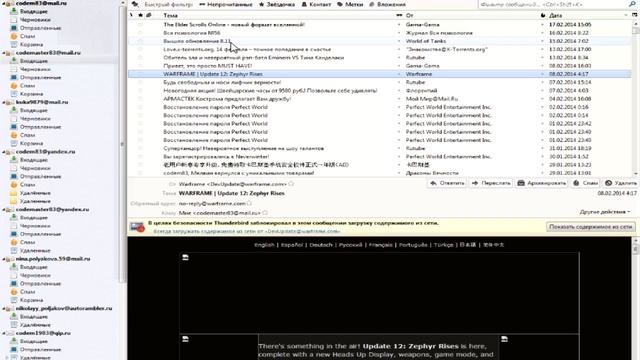
Task: Click the blocked remote content icon
Action: 138,227
